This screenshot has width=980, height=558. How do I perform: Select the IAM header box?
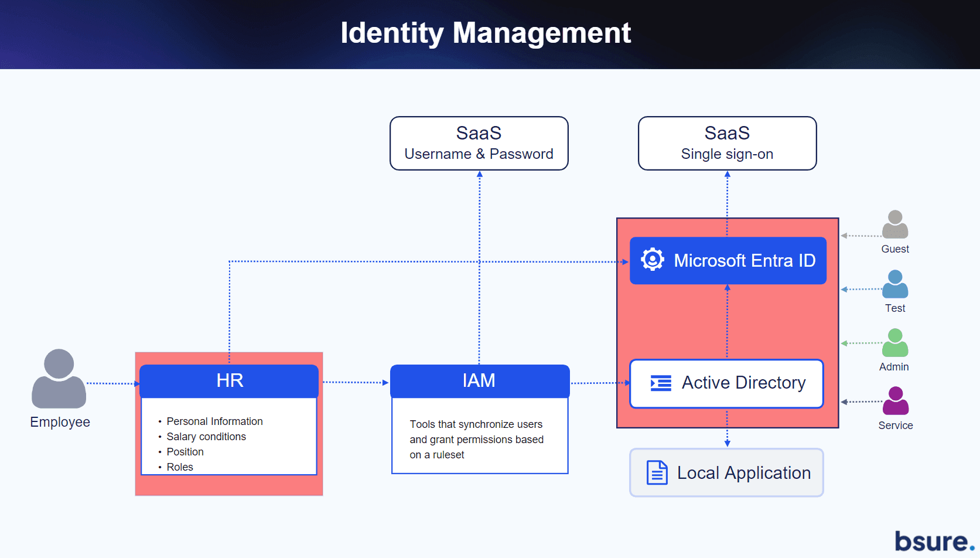[x=480, y=381]
